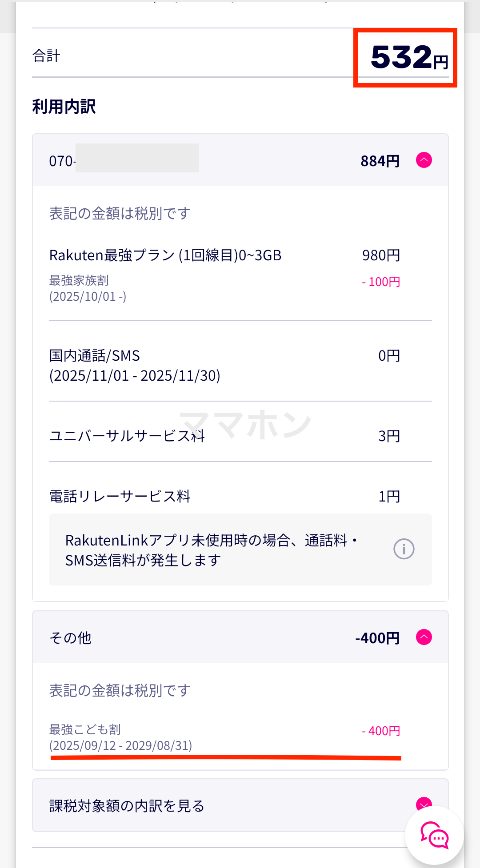Collapse the その他 section chevron
This screenshot has width=480, height=868.
tap(424, 637)
